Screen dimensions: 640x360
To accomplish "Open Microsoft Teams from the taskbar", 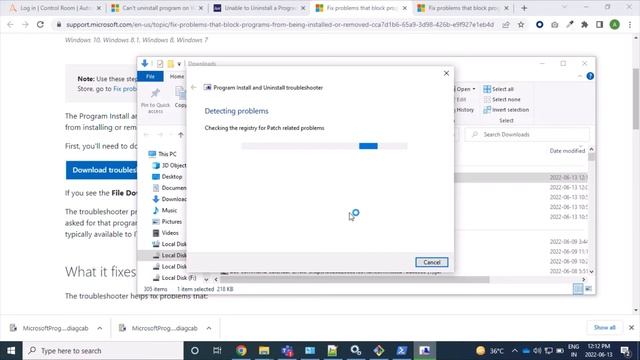I will (x=287, y=351).
